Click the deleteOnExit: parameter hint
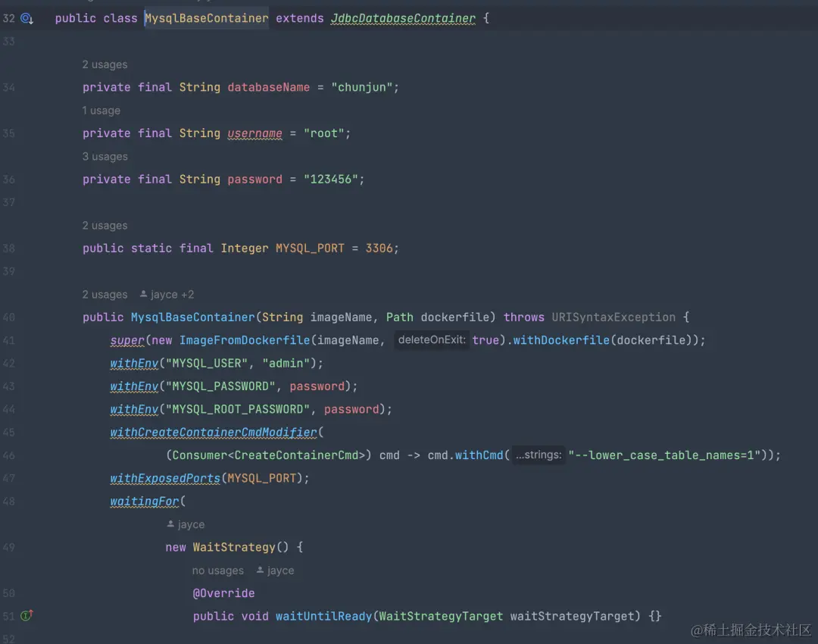 tap(432, 339)
